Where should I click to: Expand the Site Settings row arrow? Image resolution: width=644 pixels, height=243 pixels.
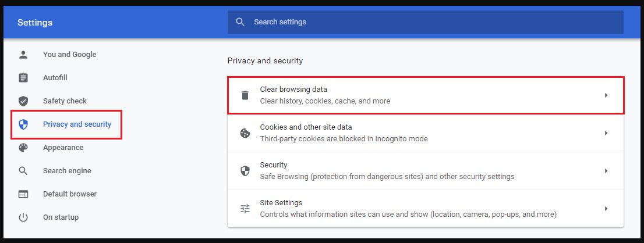point(606,209)
